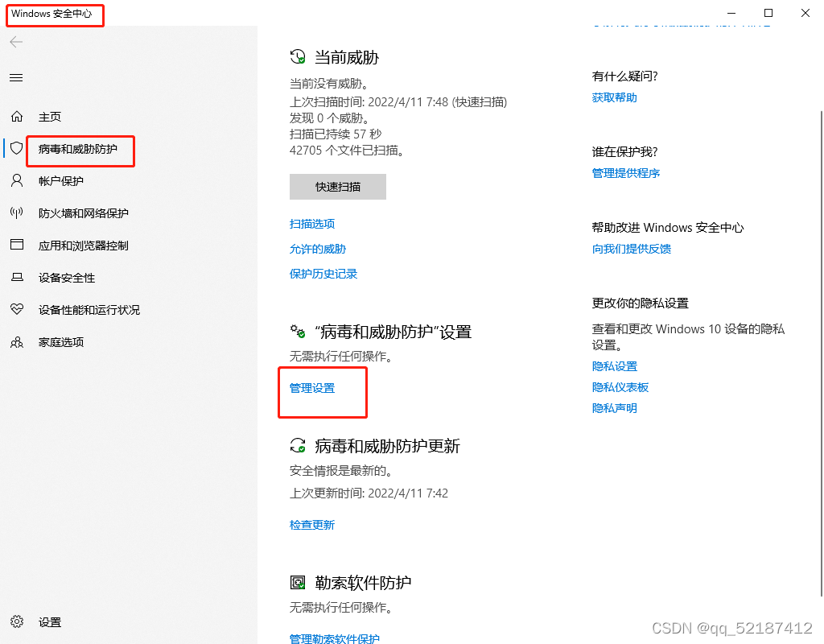Click text 42705 个文件已扫描。
The image size is (824, 644).
[x=348, y=151]
